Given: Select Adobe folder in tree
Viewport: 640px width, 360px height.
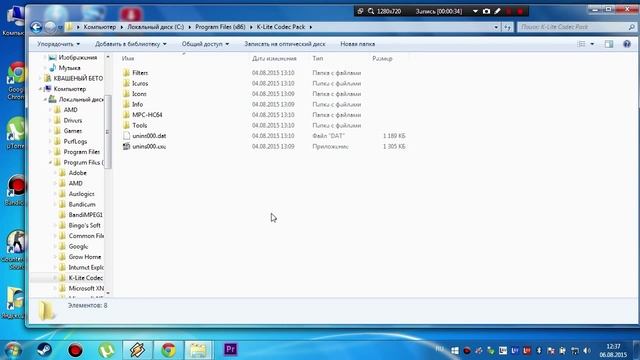Looking at the screenshot, I should [x=78, y=173].
